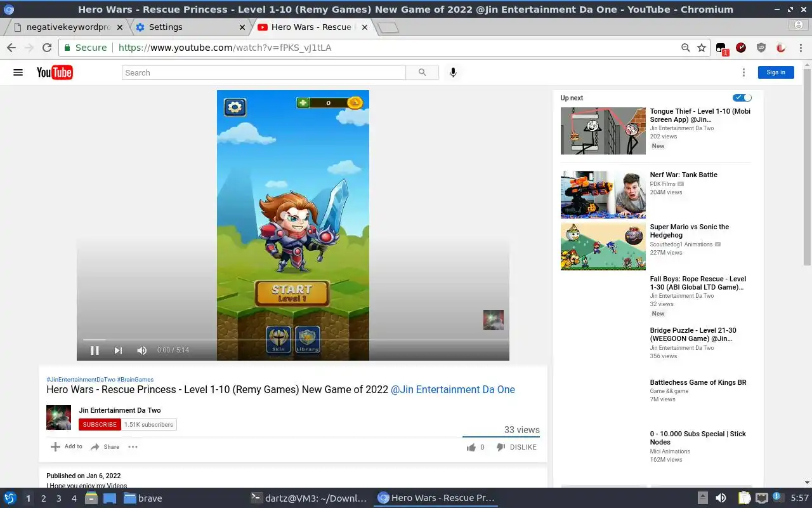Reload the page with the refresh icon
The image size is (812, 508).
(x=46, y=48)
